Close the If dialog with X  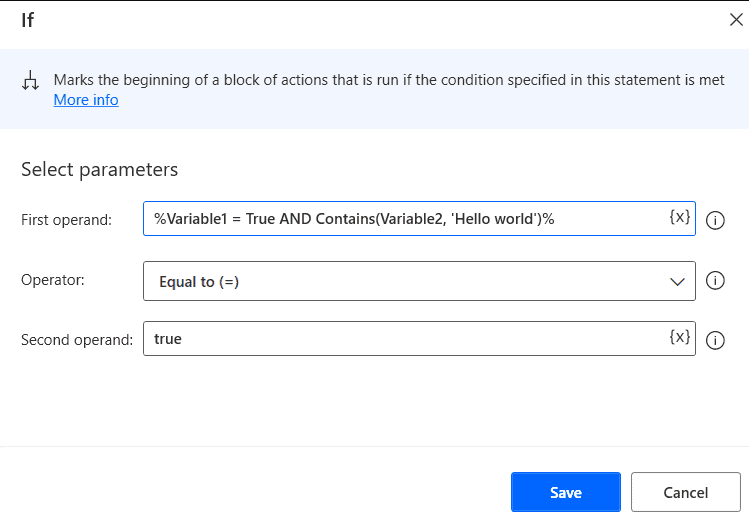pos(736,20)
